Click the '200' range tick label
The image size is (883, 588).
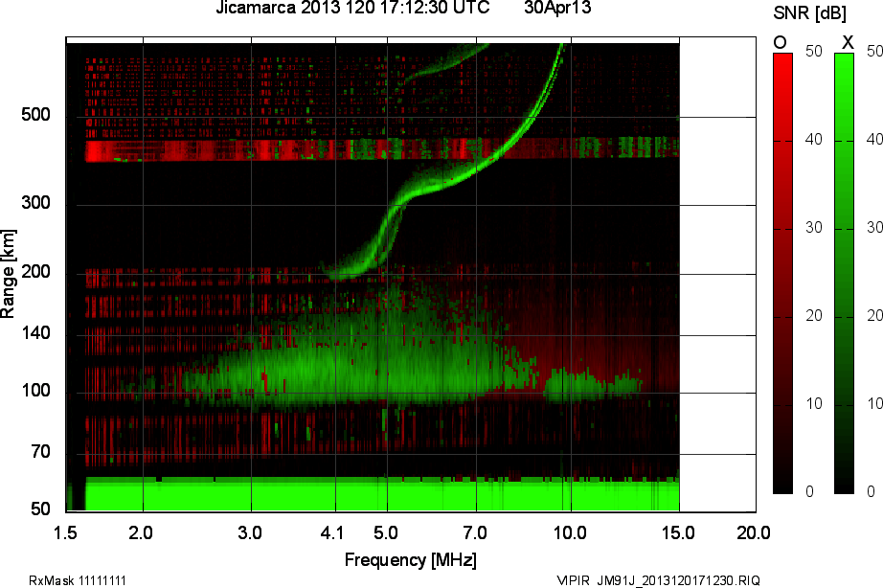click(35, 271)
